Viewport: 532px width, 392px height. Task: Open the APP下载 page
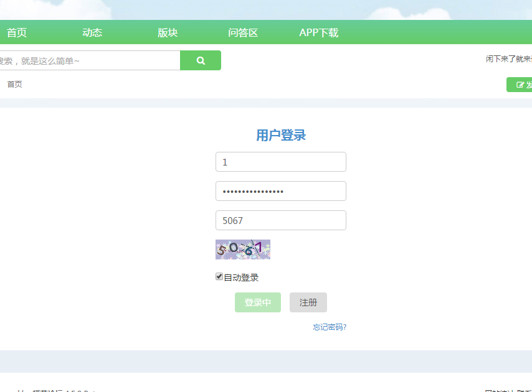tap(319, 33)
